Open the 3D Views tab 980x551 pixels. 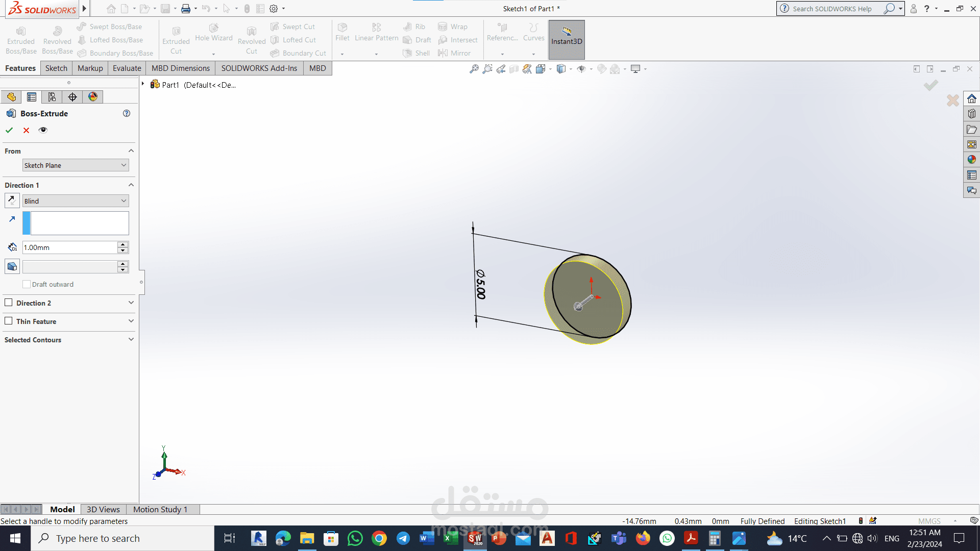click(103, 509)
